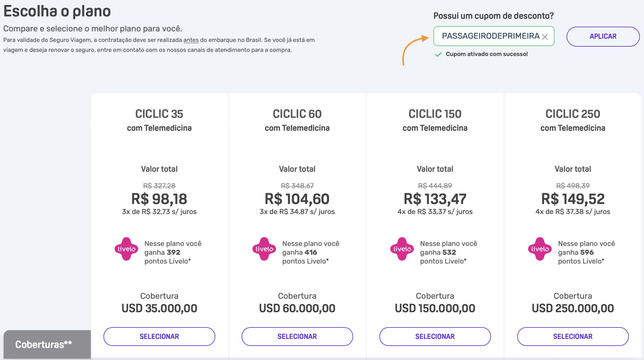
Task: Select the CICLIC 150 plan
Action: [435, 337]
